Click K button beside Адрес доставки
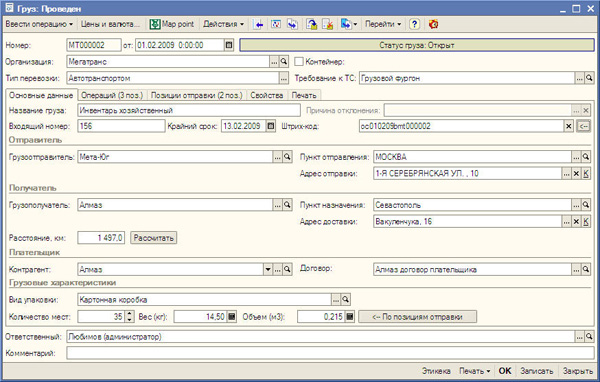This screenshot has height=382, width=600. pos(586,221)
